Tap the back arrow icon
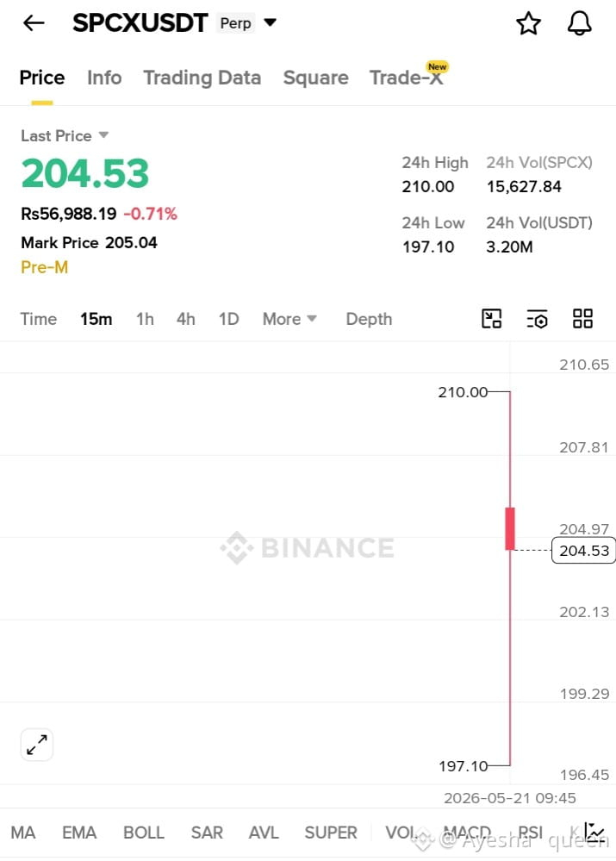The image size is (616, 861). click(34, 23)
